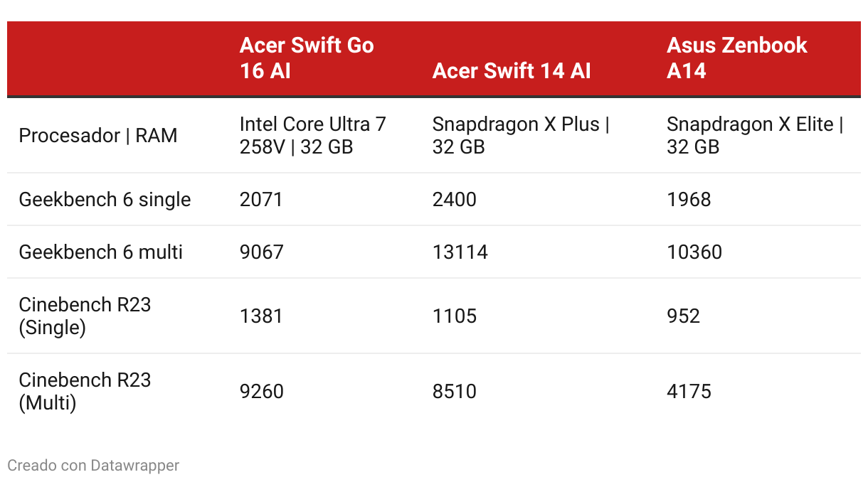Viewport: 868px width, 482px height.
Task: Select the Geekbench 6 multi row label
Action: (100, 252)
